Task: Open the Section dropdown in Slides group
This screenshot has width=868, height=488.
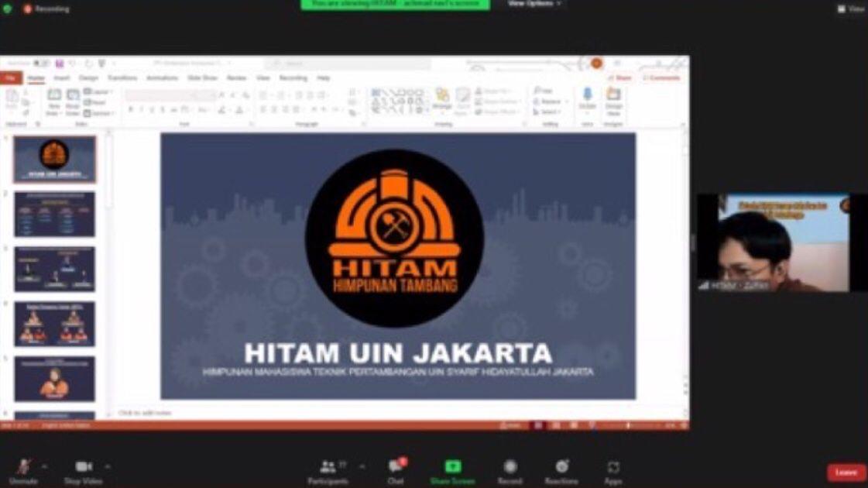Action: (99, 113)
